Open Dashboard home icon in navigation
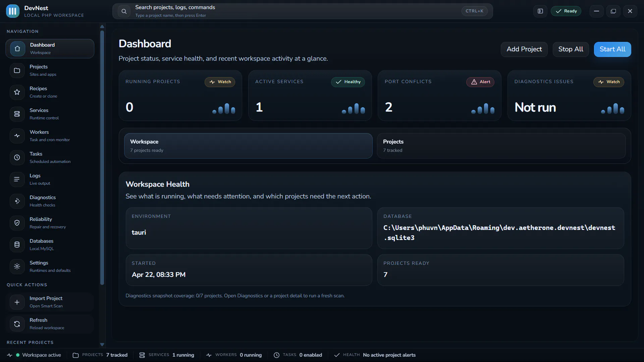The height and width of the screenshot is (362, 644). point(17,49)
